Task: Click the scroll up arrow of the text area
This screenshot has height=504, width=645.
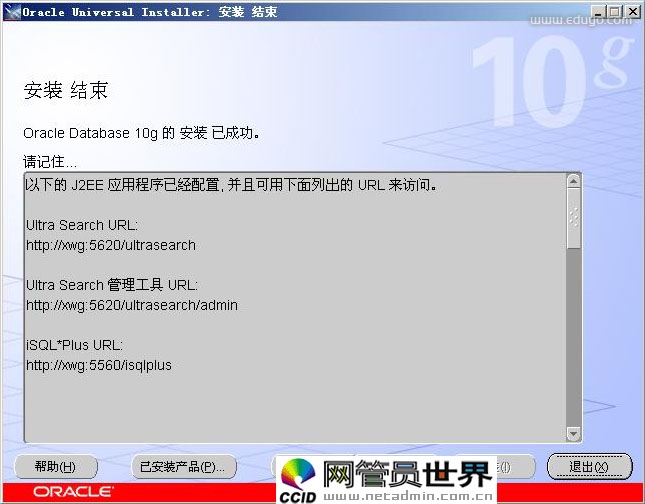Action: click(573, 182)
